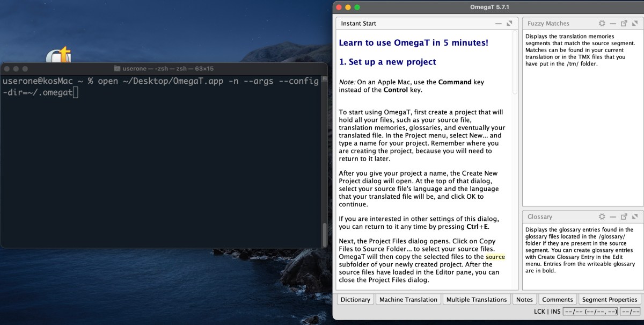644x325 pixels.
Task: Maximize the Fuzzy Matches pane
Action: pos(634,24)
